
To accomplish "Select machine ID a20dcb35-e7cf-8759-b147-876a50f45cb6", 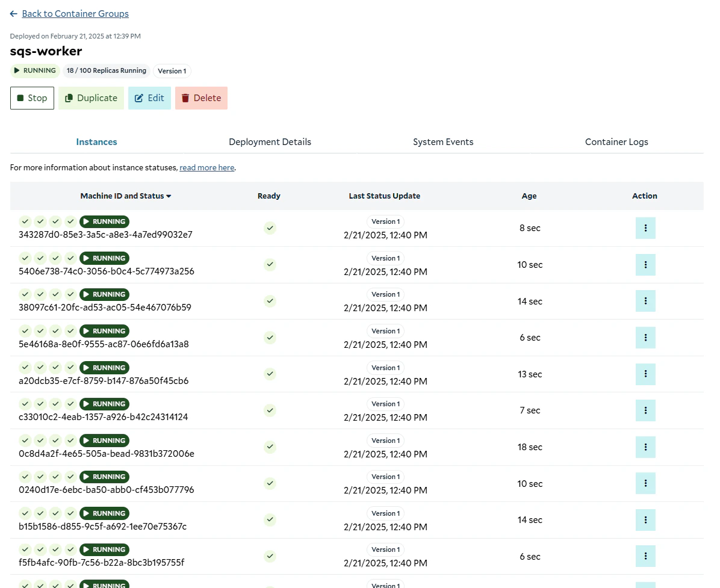I will (x=104, y=381).
